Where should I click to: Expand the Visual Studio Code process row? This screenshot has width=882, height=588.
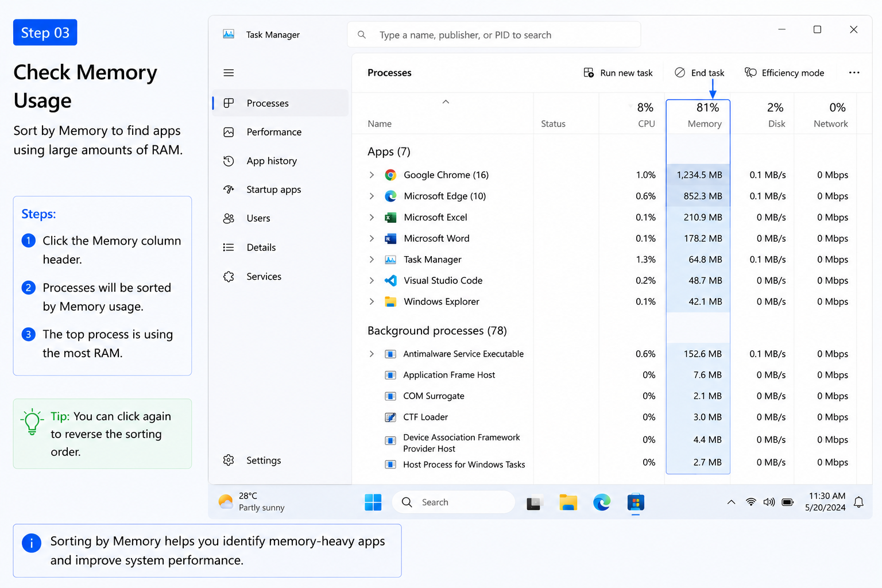tap(372, 281)
